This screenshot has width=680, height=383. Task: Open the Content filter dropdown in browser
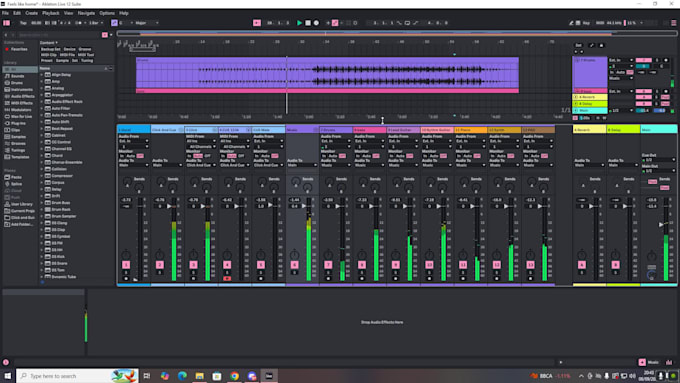49,43
